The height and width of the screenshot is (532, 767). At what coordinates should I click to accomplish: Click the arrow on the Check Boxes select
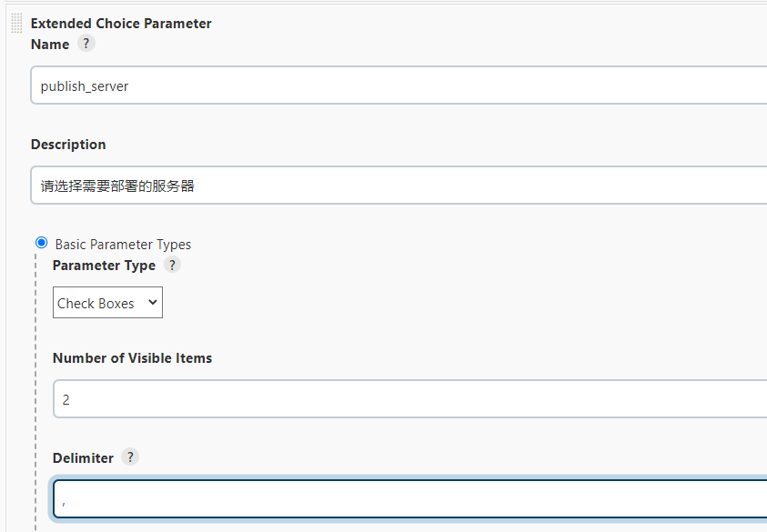[x=152, y=304]
